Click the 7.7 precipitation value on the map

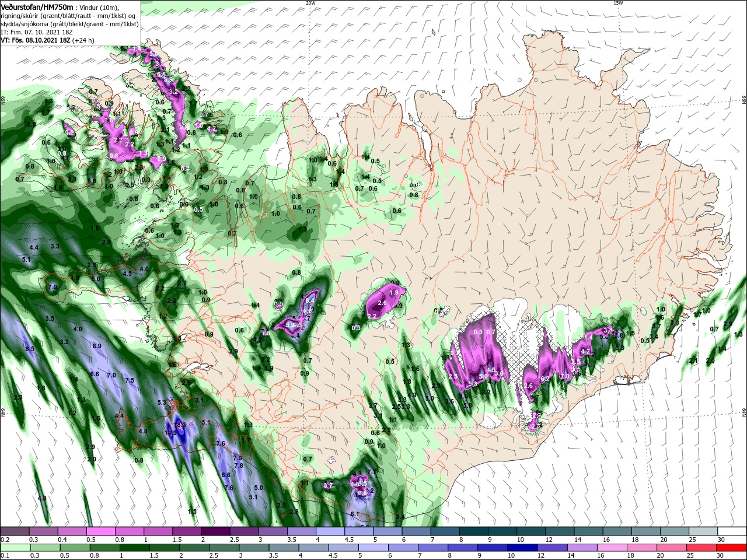pos(371,471)
